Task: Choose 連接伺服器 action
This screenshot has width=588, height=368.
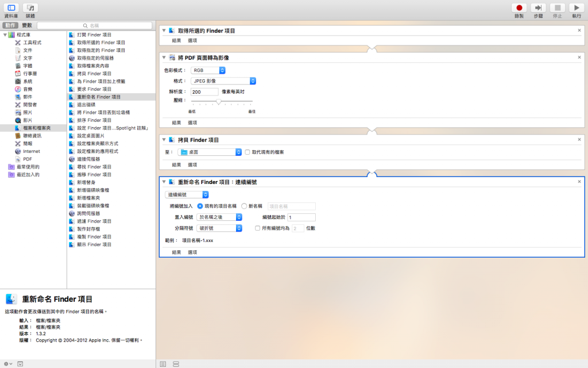Action: point(88,159)
